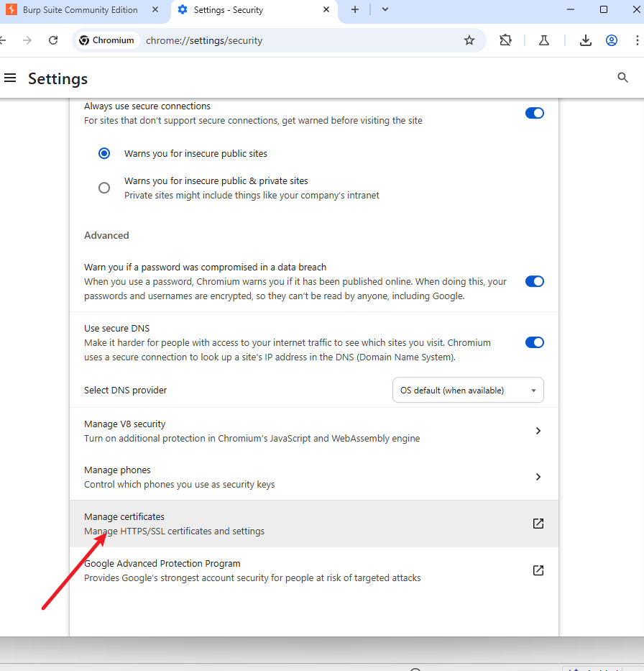Open Chrome Labs flask icon
644x671 pixels.
[544, 40]
